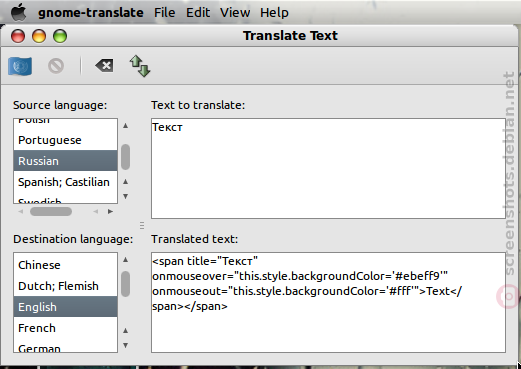
Task: Click the source list horizontal scrollbar thumb
Action: pyautogui.click(x=51, y=211)
